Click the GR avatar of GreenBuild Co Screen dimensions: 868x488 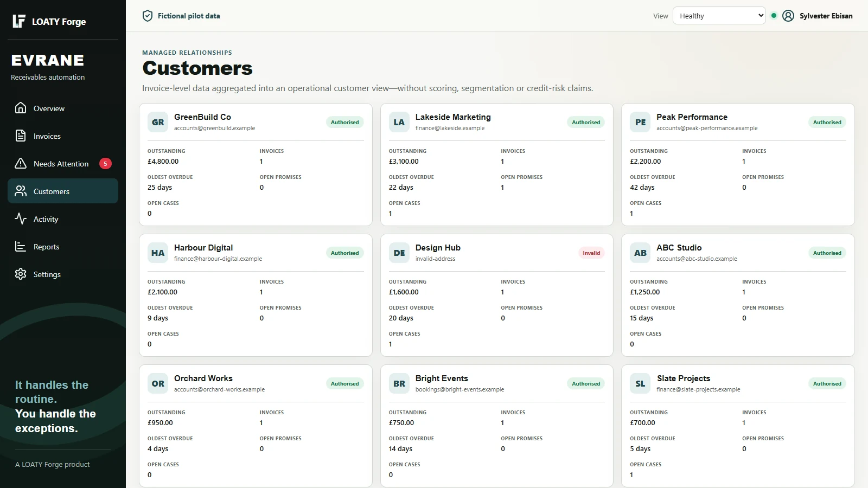[x=158, y=122]
